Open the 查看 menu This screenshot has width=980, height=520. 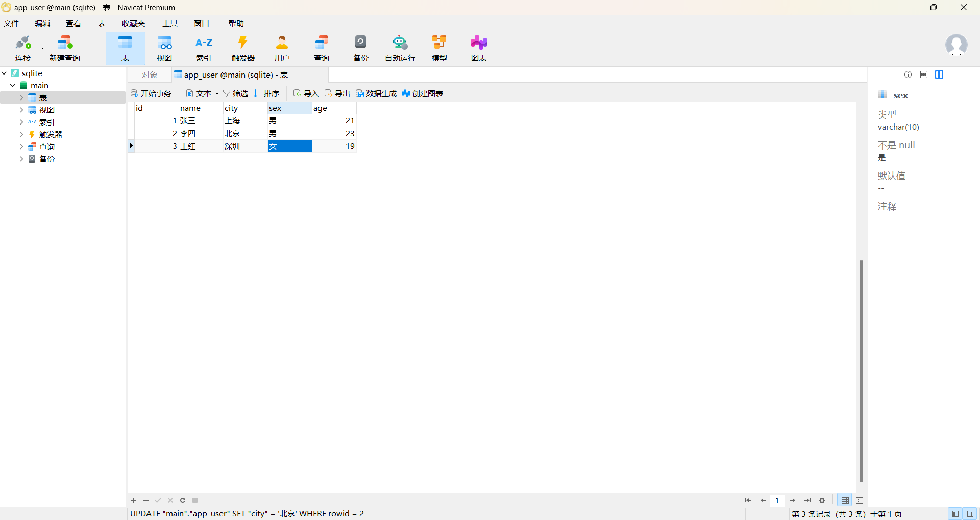pos(73,23)
